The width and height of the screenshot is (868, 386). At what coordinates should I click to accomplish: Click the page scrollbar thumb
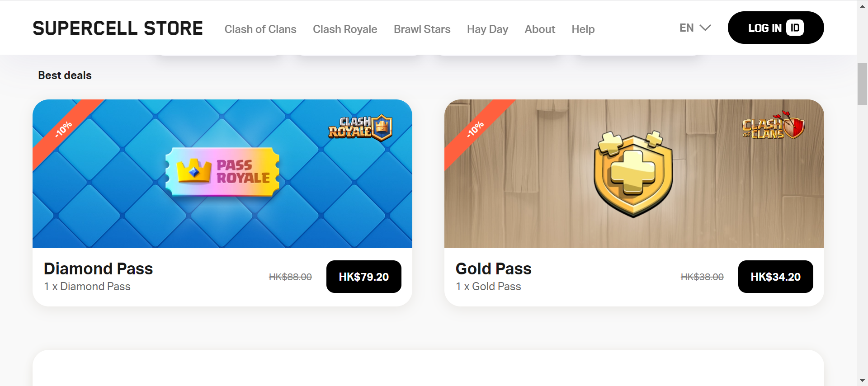tap(862, 84)
